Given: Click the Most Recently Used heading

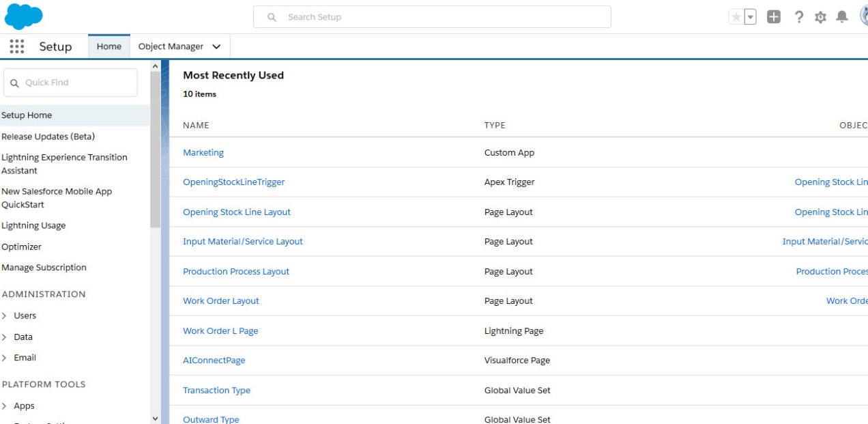Looking at the screenshot, I should coord(233,75).
